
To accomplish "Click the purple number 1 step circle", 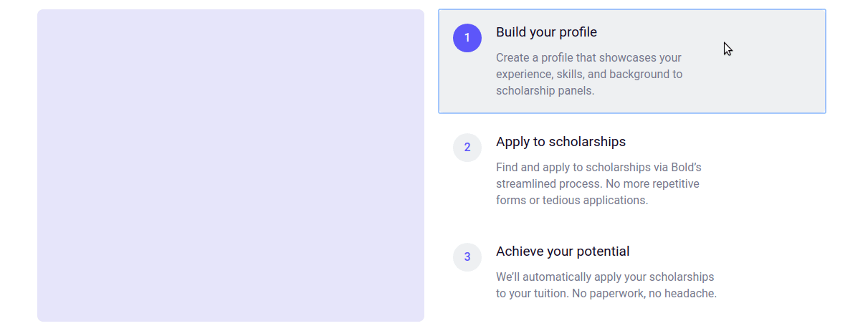I will pos(467,38).
